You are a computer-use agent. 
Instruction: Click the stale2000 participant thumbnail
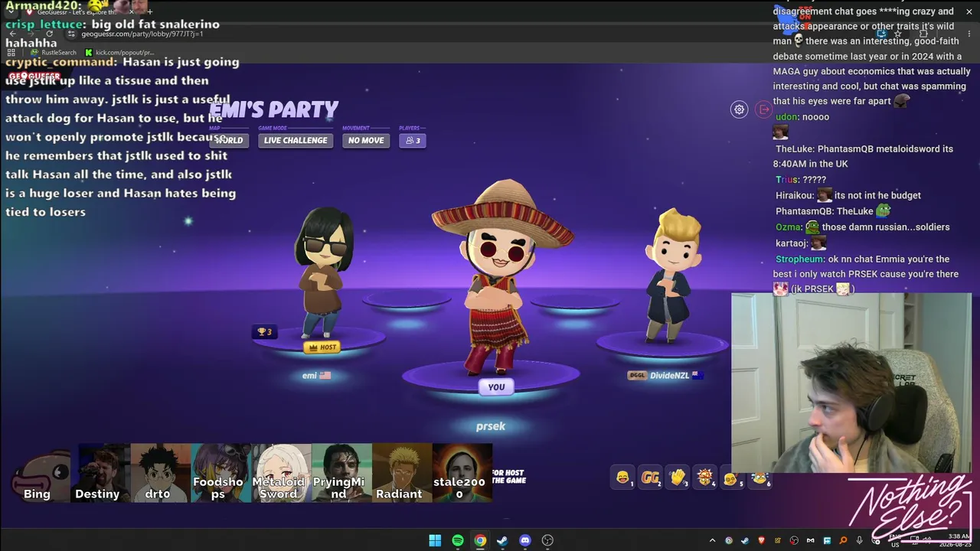point(462,473)
